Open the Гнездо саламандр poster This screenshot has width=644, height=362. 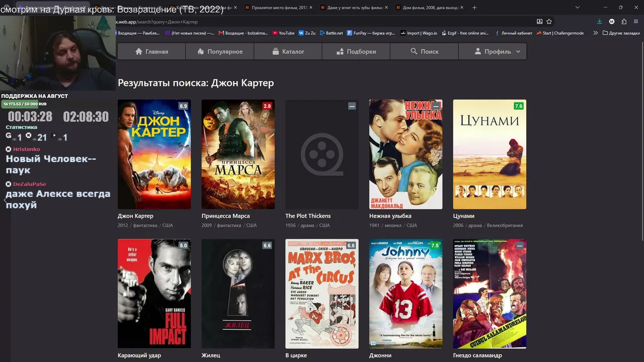490,294
